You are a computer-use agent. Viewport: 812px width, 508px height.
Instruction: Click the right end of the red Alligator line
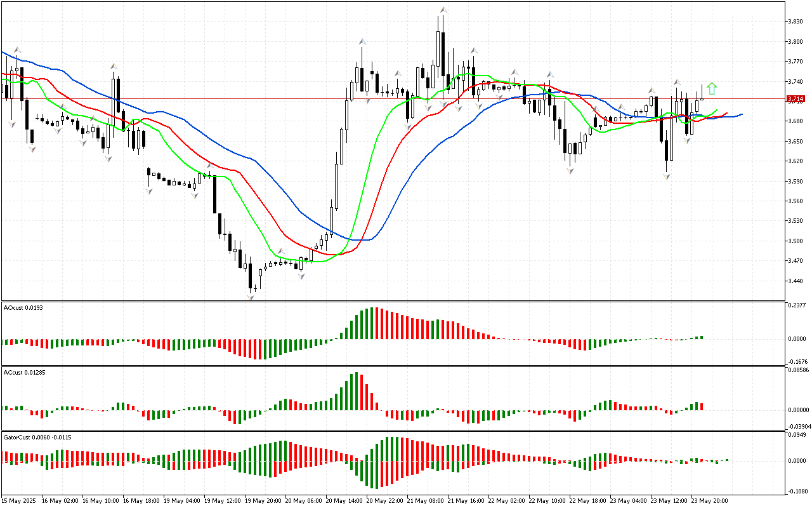726,114
